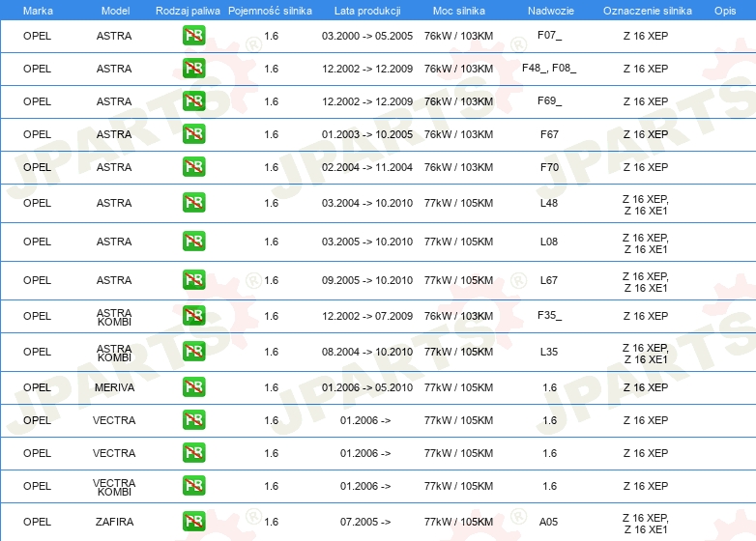
Task: Click the petrol icon in the ASTRA L48 row
Action: pyautogui.click(x=193, y=202)
